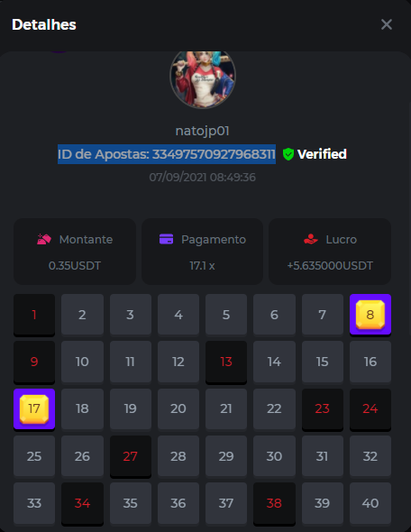This screenshot has height=532, width=411.
Task: Click the 0.35USDT Montante amount card
Action: tap(75, 252)
